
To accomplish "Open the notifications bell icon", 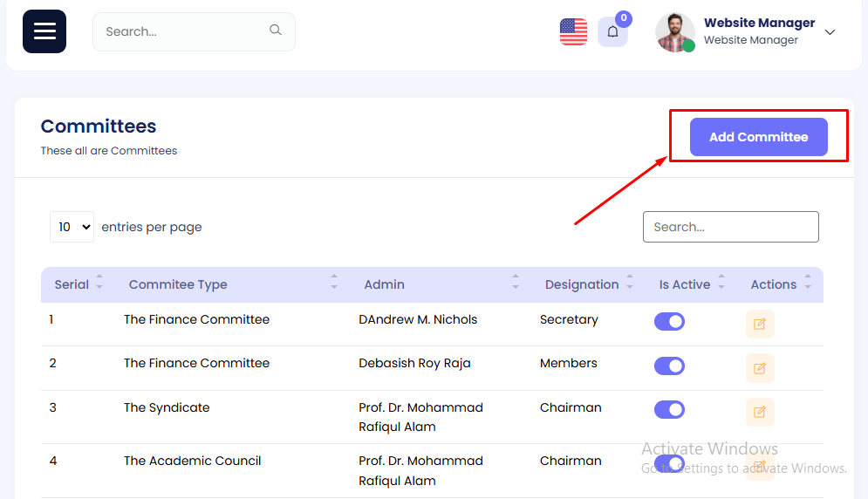I will [612, 32].
